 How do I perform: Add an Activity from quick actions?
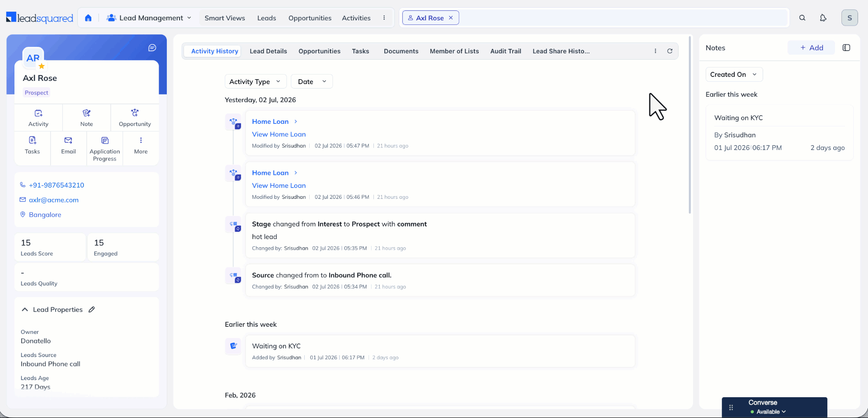38,117
